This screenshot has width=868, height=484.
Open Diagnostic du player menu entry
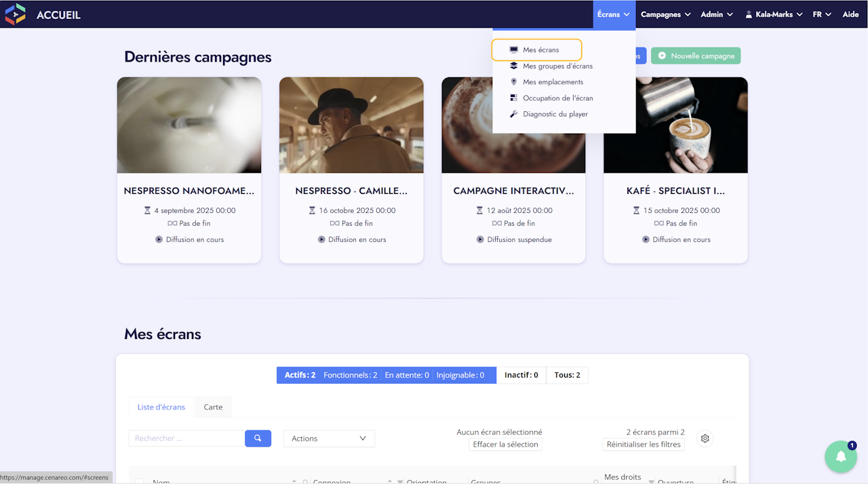tap(555, 114)
